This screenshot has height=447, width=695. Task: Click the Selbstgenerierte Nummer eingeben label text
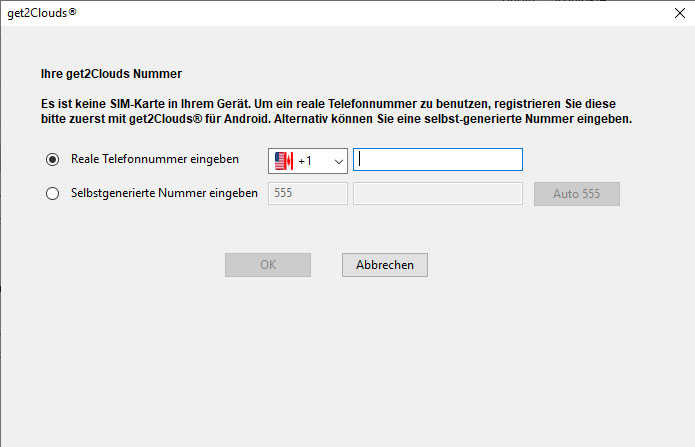164,193
